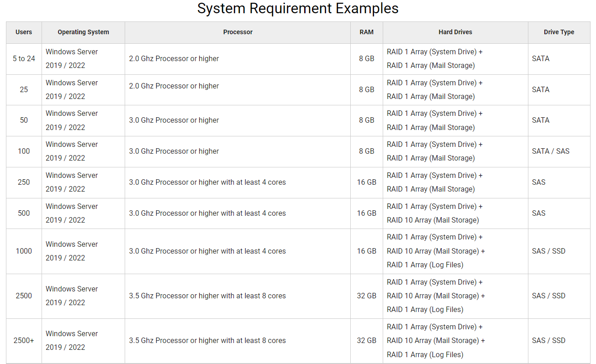Select the "100" users cell
Image resolution: width=596 pixels, height=364 pixels.
click(x=24, y=151)
